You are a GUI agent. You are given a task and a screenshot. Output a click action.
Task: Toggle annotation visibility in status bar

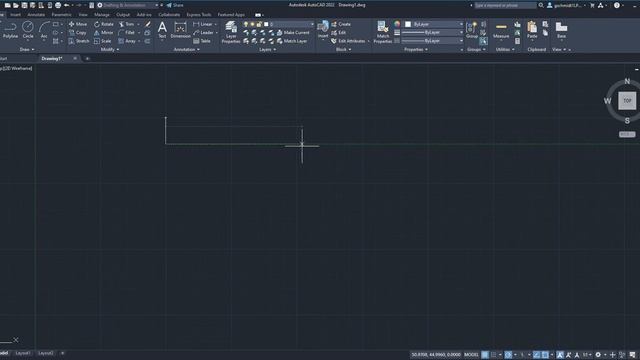point(560,355)
